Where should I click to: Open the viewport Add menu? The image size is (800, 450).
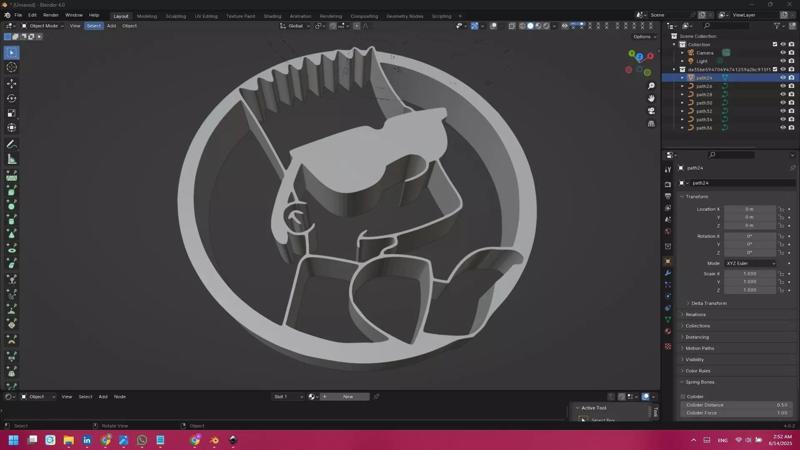111,26
